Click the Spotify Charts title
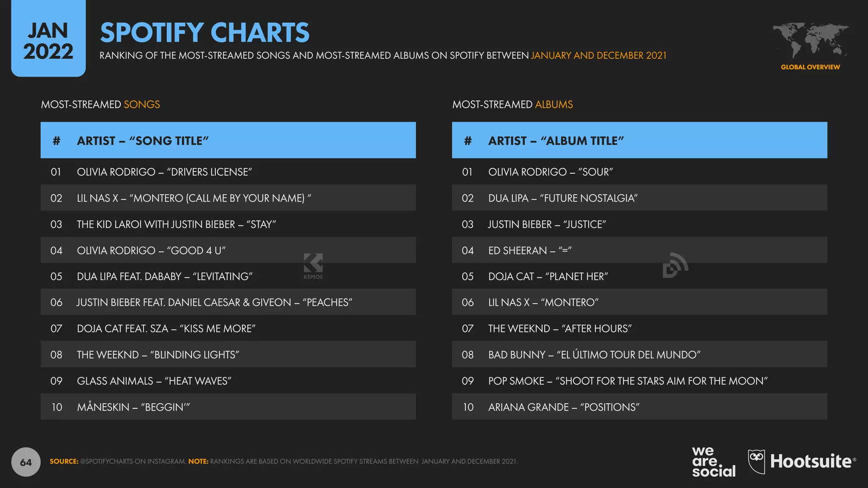Screen dimensions: 868x488 click(205, 33)
